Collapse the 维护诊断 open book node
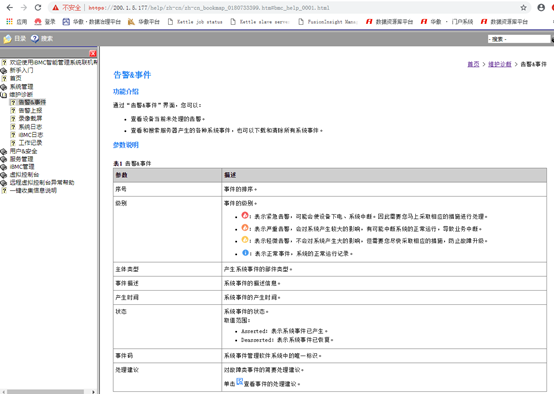 point(4,94)
